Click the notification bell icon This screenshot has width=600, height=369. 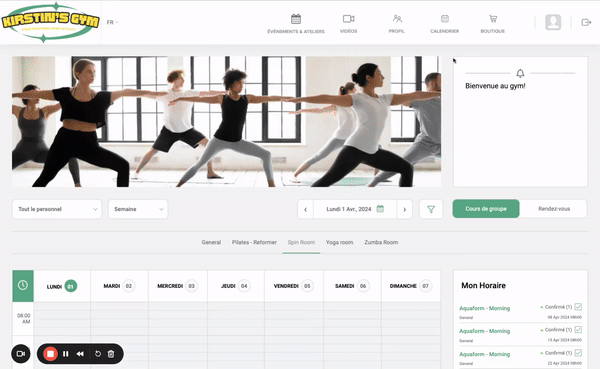point(520,73)
